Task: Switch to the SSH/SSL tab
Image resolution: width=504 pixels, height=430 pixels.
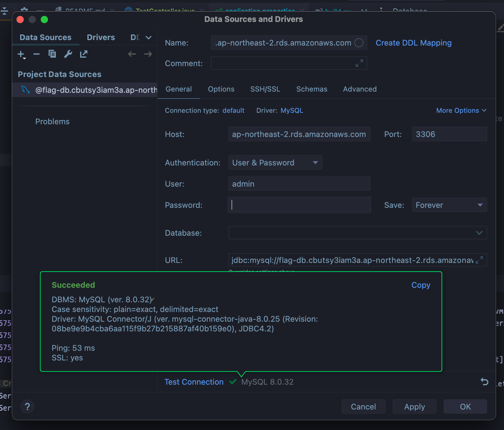Action: 265,89
